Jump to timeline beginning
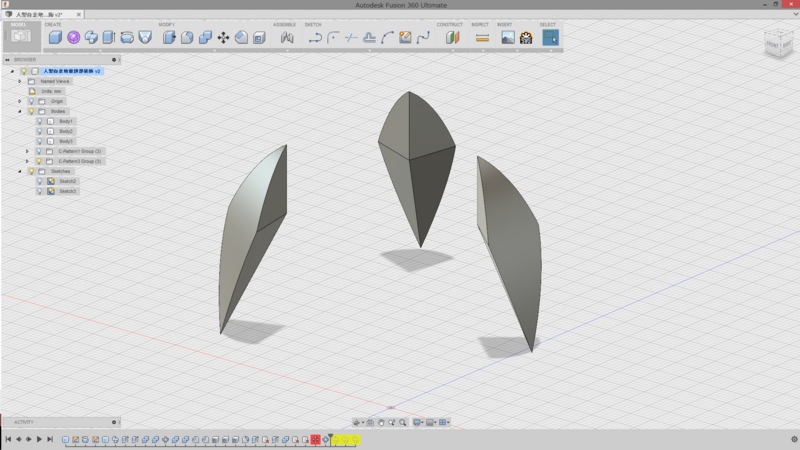The height and width of the screenshot is (450, 800). tap(8, 439)
